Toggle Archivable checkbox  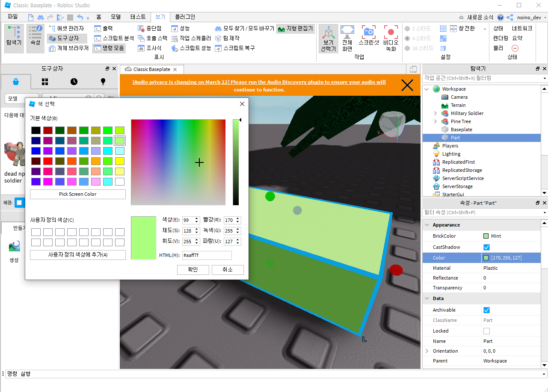pos(486,310)
